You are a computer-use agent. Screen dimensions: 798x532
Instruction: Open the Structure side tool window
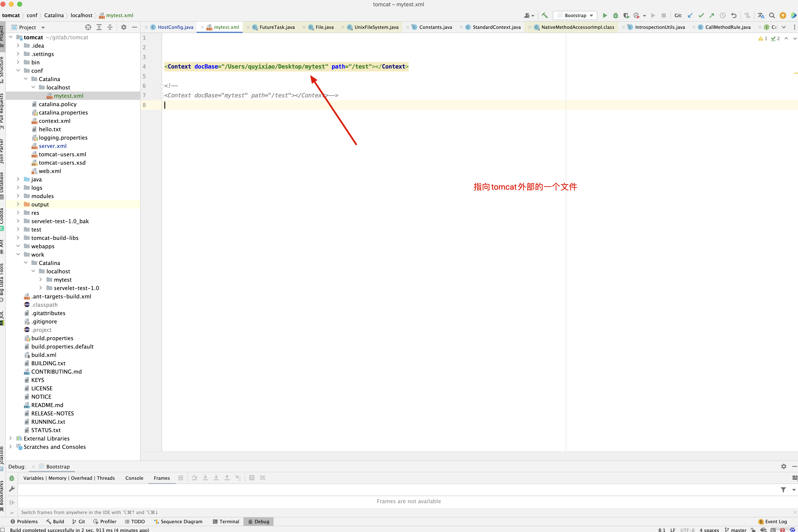tap(2, 70)
